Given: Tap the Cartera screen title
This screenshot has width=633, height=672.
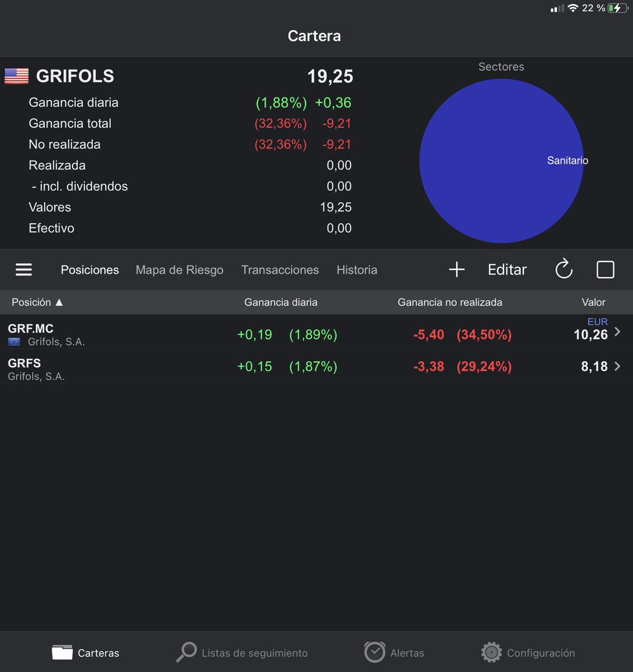Looking at the screenshot, I should click(x=314, y=36).
